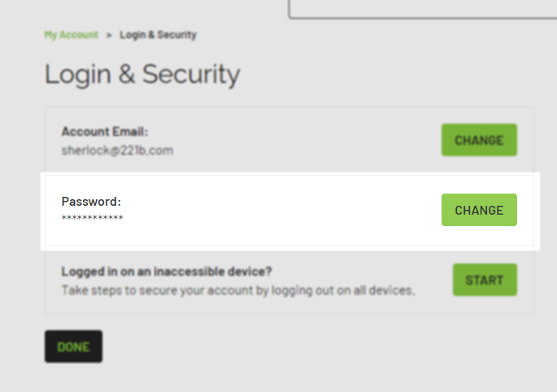Click the breadcrumb separator arrow
This screenshot has height=392, width=557.
[x=108, y=35]
